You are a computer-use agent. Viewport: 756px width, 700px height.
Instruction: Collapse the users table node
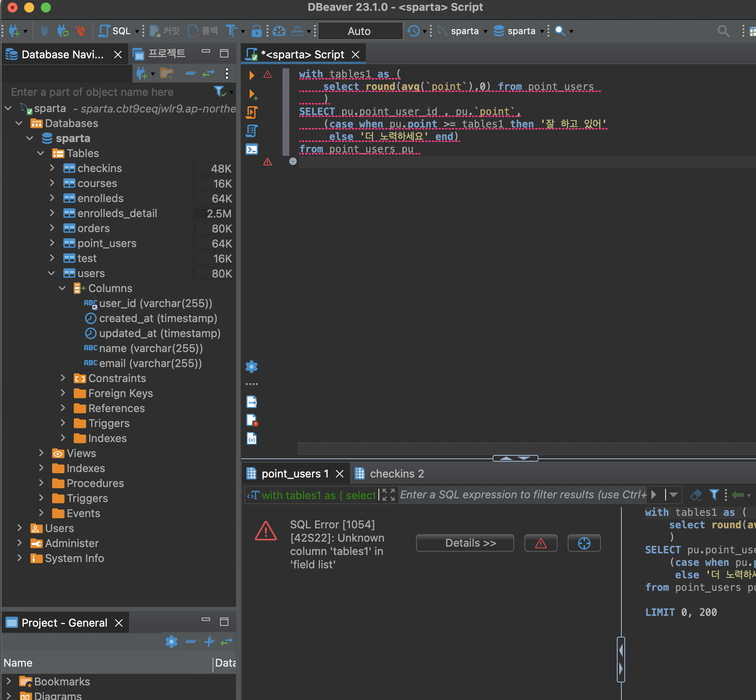(x=51, y=273)
